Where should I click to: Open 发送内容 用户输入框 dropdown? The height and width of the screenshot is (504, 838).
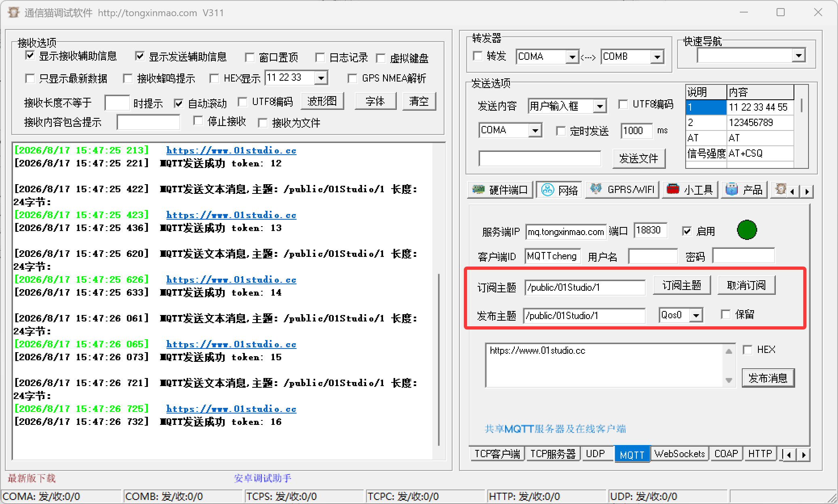600,106
